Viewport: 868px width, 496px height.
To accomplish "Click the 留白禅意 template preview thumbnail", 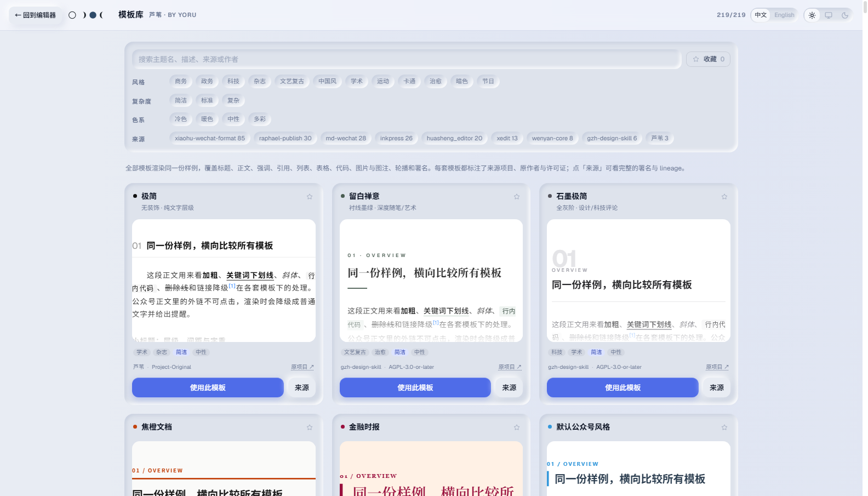I will coord(431,281).
